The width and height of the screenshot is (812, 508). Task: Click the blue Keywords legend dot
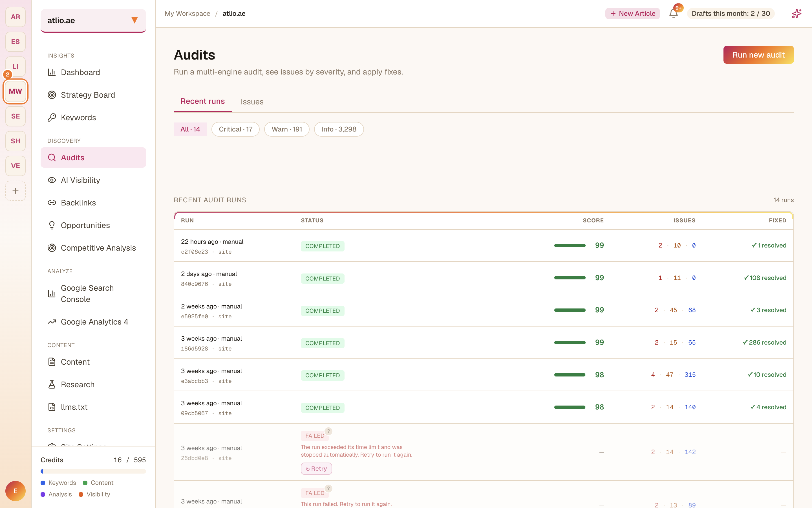click(x=43, y=483)
